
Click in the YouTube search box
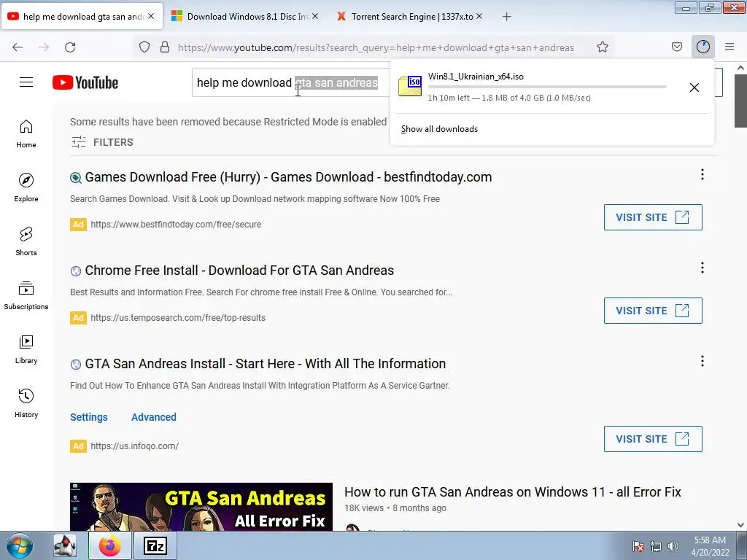click(x=290, y=82)
